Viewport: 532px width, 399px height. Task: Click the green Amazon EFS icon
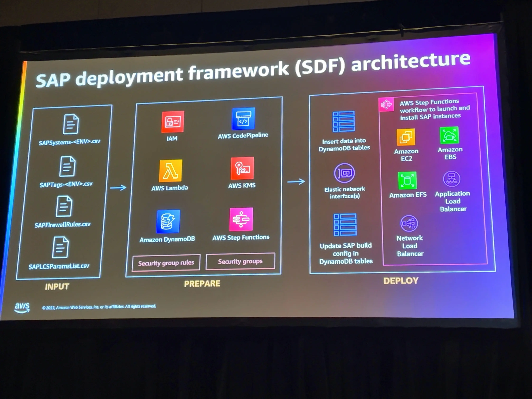[407, 181]
